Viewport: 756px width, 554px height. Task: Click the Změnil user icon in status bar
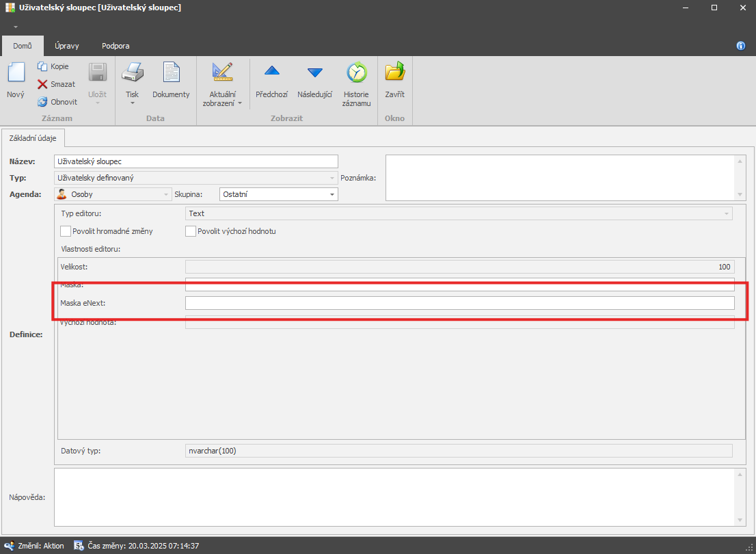(9, 546)
